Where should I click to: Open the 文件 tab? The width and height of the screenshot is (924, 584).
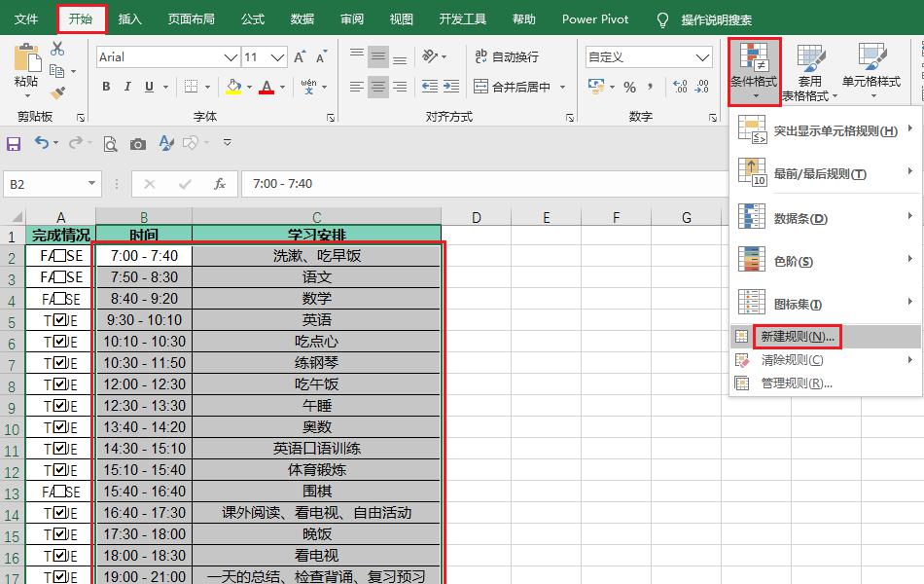pos(26,18)
